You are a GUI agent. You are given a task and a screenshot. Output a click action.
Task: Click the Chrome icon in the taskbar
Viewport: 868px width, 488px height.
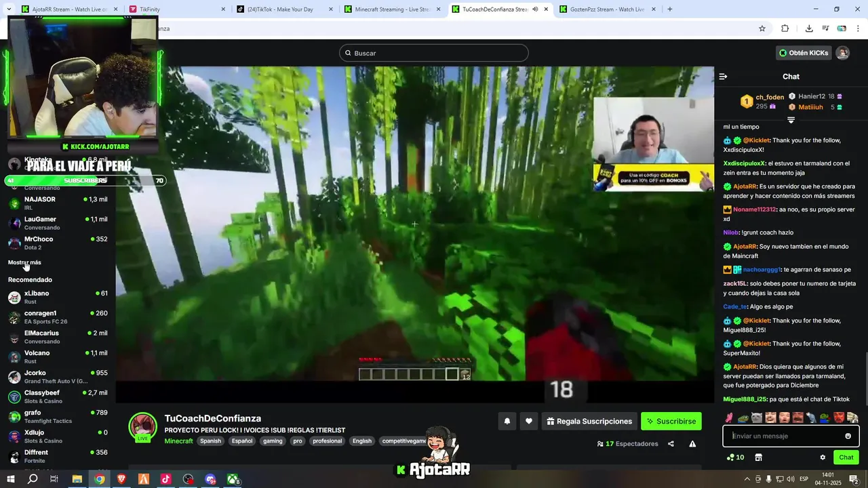(100, 479)
